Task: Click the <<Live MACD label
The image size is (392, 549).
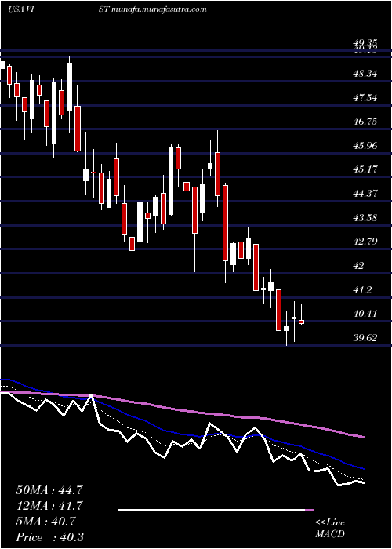Action: (x=330, y=528)
